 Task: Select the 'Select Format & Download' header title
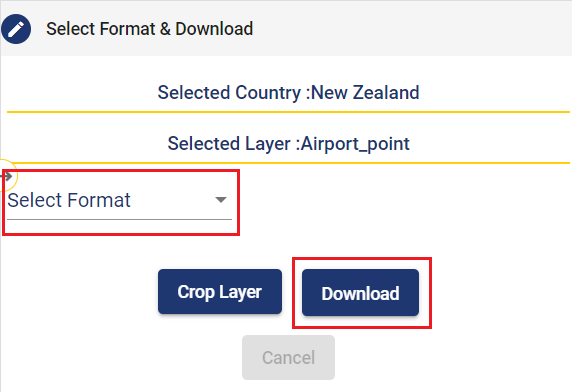[x=150, y=29]
